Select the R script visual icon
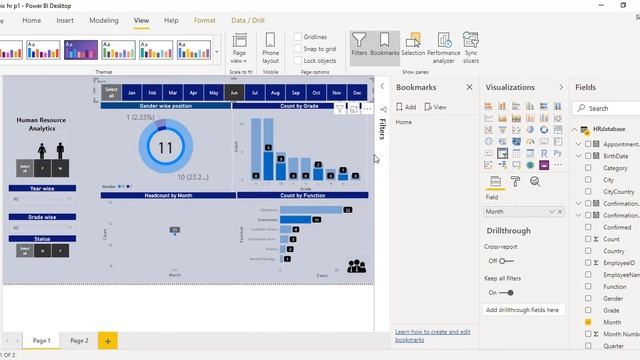Viewport: 640px width, 360px height. [544, 153]
